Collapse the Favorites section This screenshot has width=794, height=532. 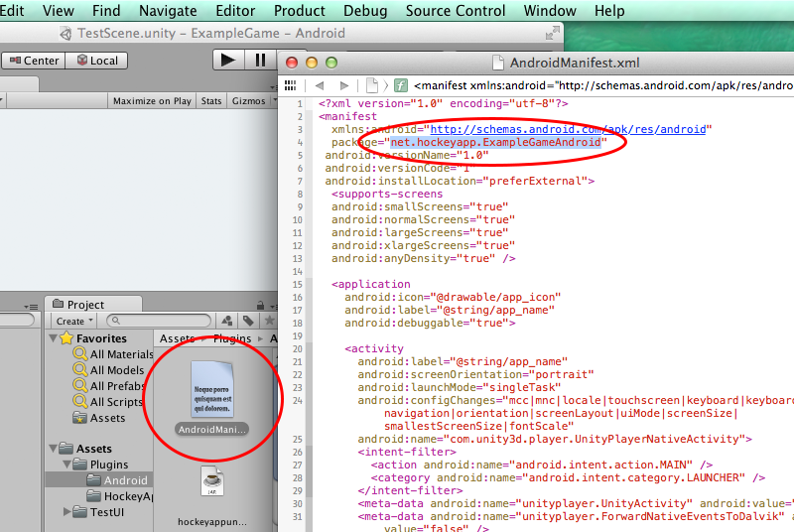click(54, 337)
